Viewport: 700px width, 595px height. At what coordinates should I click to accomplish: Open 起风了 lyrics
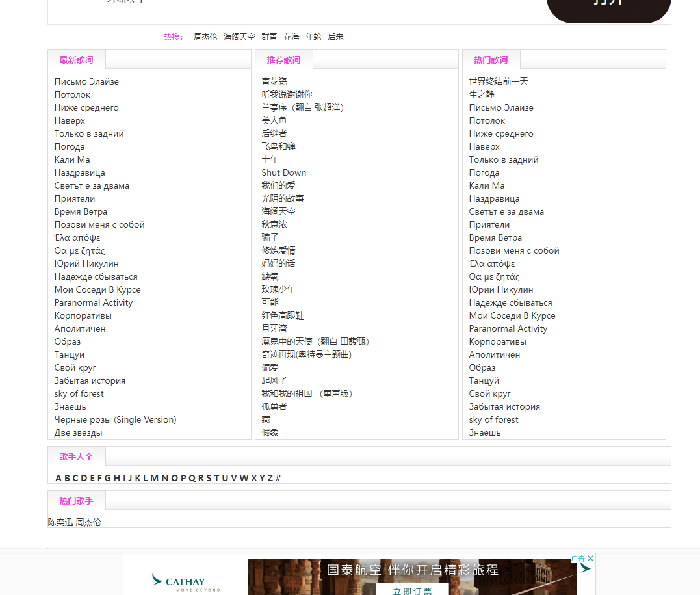pos(274,380)
